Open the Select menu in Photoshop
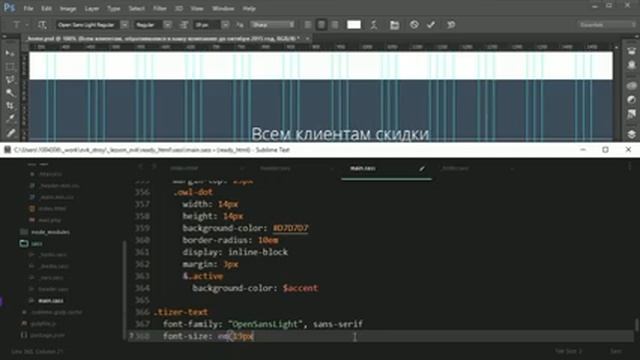 pyautogui.click(x=136, y=9)
